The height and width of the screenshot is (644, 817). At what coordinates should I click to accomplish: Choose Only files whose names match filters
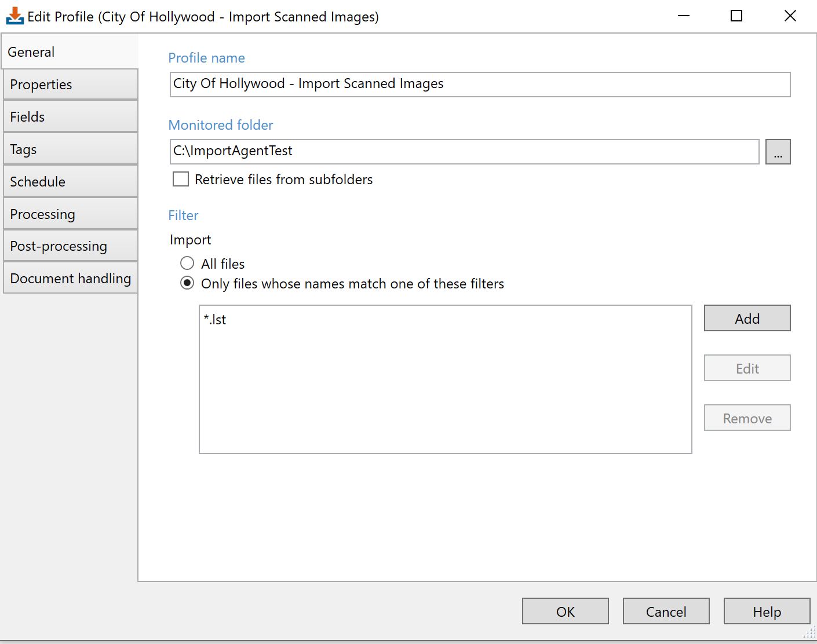[x=187, y=283]
